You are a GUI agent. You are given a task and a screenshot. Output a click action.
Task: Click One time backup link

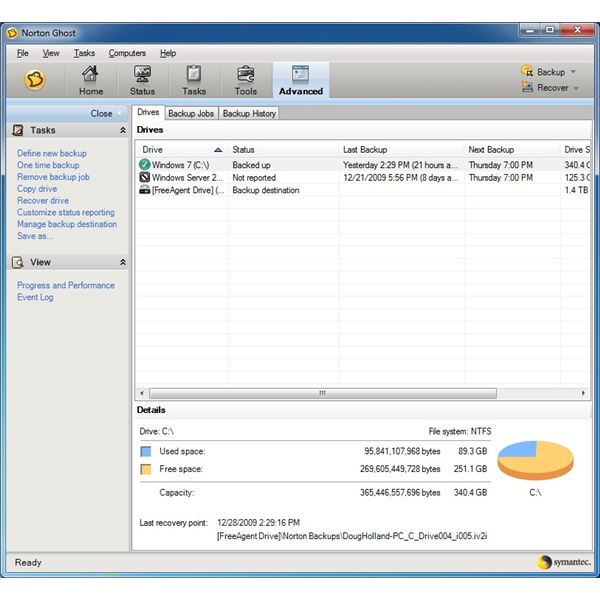click(x=48, y=165)
